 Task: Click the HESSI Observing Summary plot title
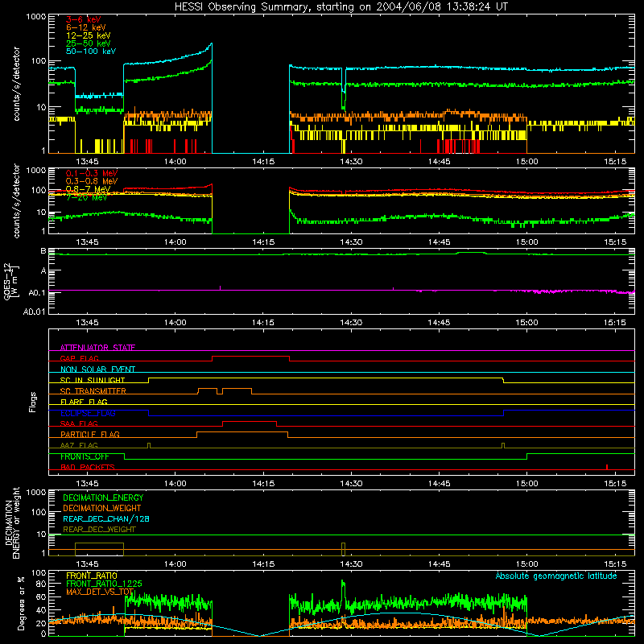[x=341, y=6]
